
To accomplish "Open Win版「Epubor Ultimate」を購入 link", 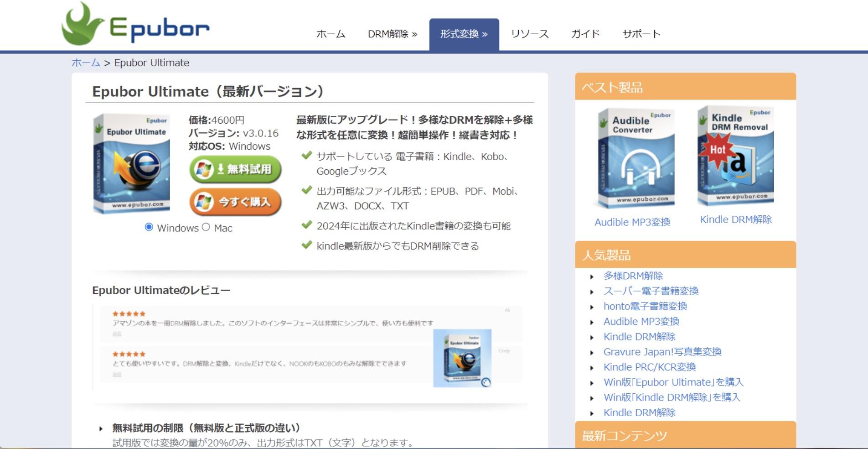I will (673, 382).
